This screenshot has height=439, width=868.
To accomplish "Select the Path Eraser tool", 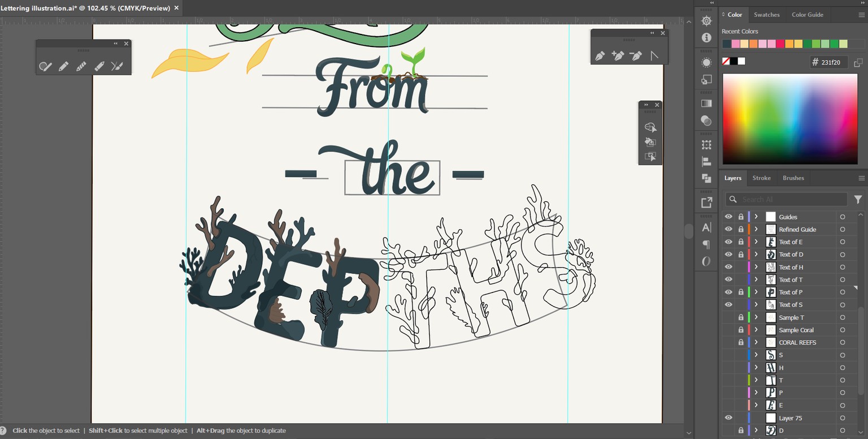I will pos(99,66).
